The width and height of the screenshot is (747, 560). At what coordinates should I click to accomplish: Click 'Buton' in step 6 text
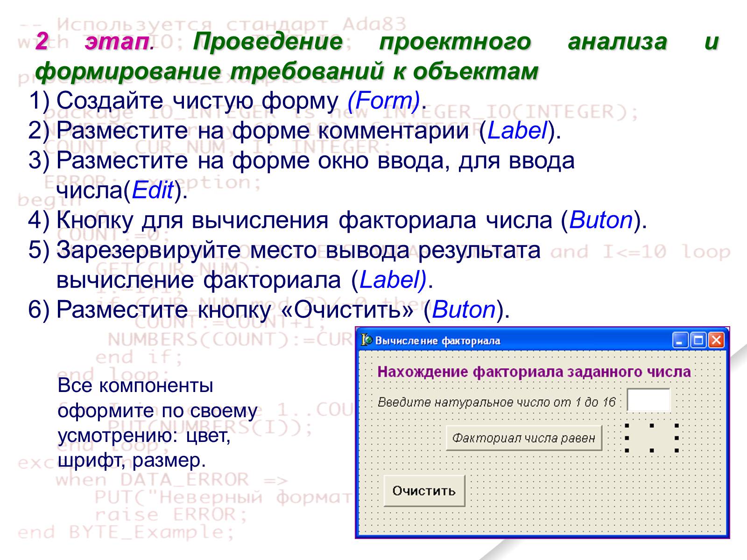coord(464,309)
